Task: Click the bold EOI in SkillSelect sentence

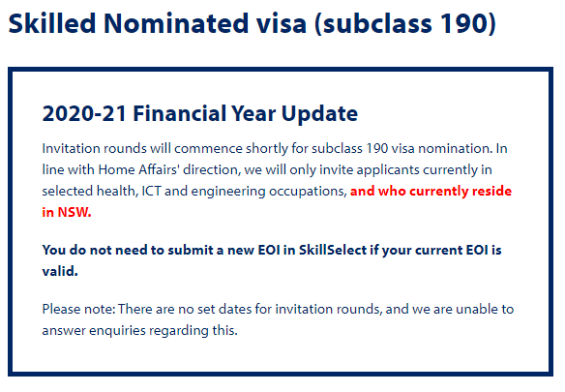Action: 272,260
